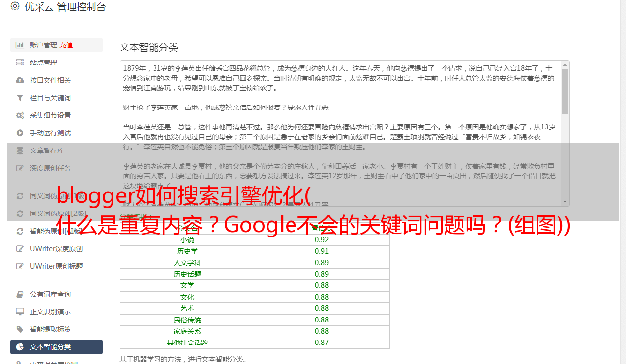Click the play icon for 手动运行测试

20,133
